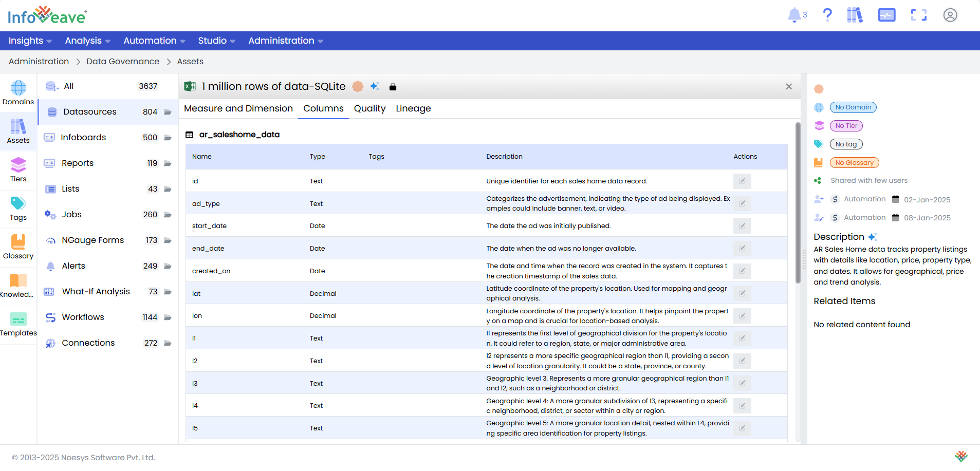Viewport: 980px width, 471px height.
Task: Close the asset detail panel
Action: coord(789,86)
